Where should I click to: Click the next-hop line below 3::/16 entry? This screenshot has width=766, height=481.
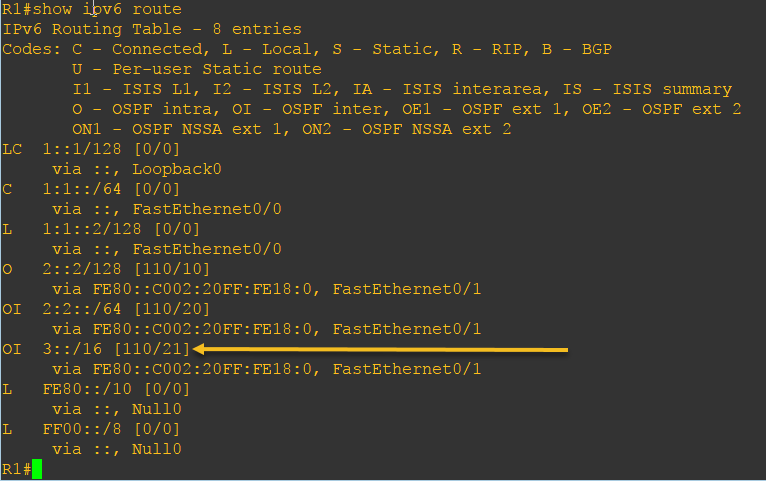pos(266,369)
